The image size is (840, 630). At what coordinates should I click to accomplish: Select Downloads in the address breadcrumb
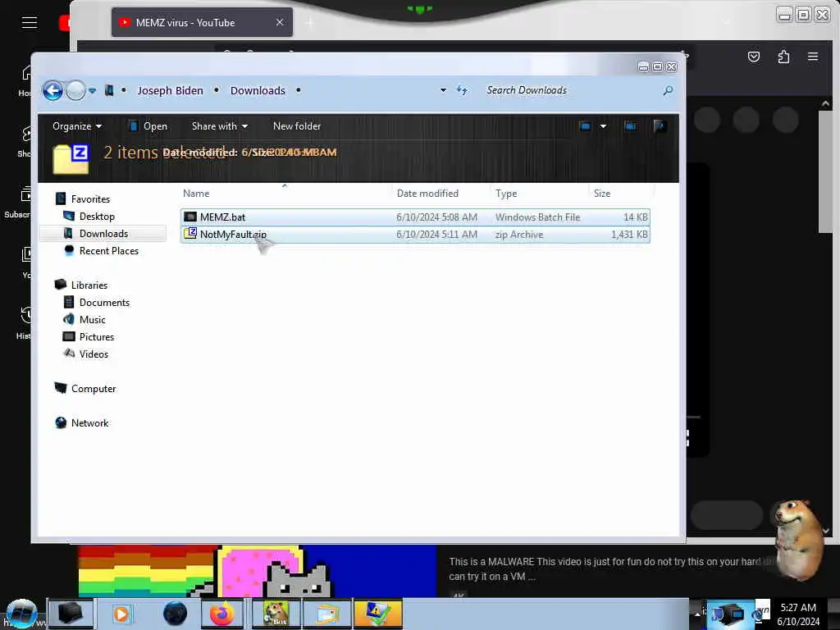(x=258, y=90)
